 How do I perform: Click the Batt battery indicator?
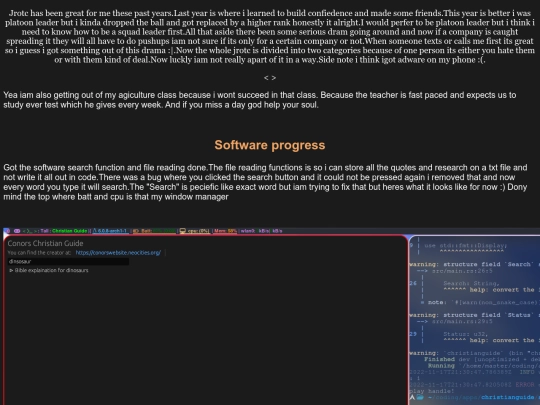154,231
